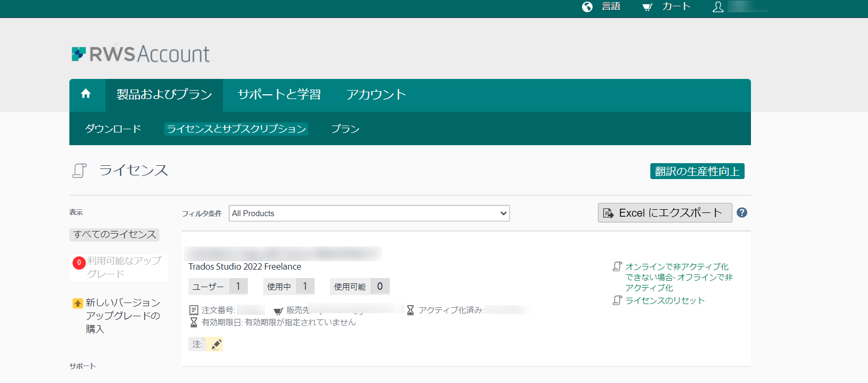Click the orange upgrade arrow icon

click(78, 304)
